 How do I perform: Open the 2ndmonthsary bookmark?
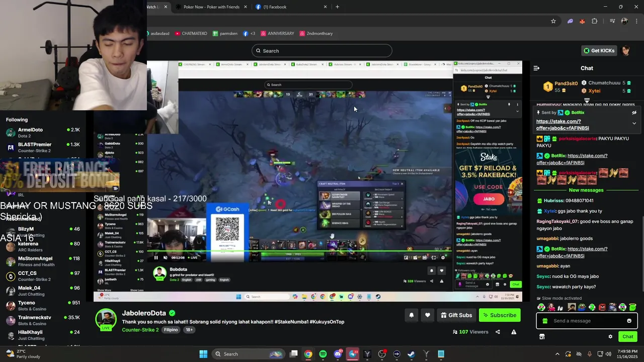click(x=316, y=34)
